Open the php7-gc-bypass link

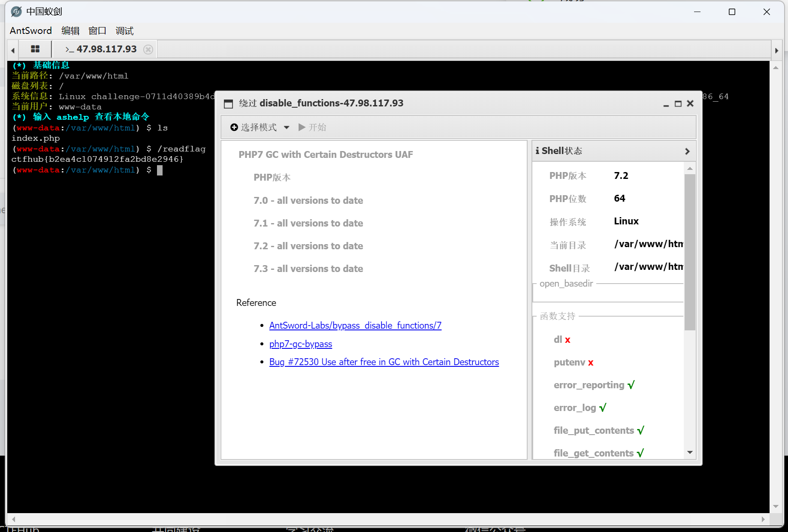click(x=301, y=344)
